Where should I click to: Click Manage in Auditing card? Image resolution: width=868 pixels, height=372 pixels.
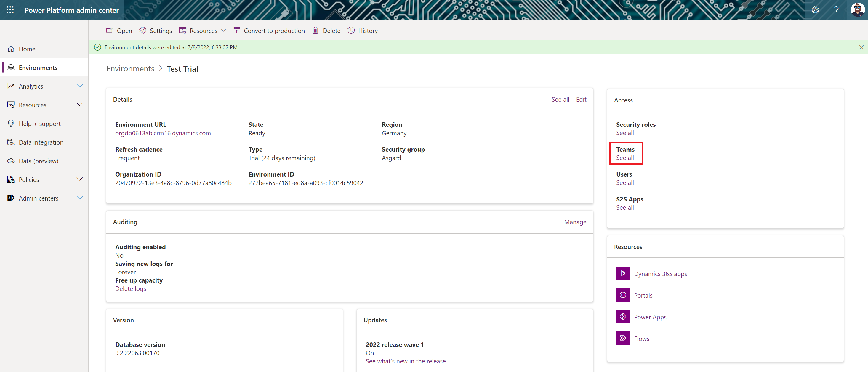point(575,222)
